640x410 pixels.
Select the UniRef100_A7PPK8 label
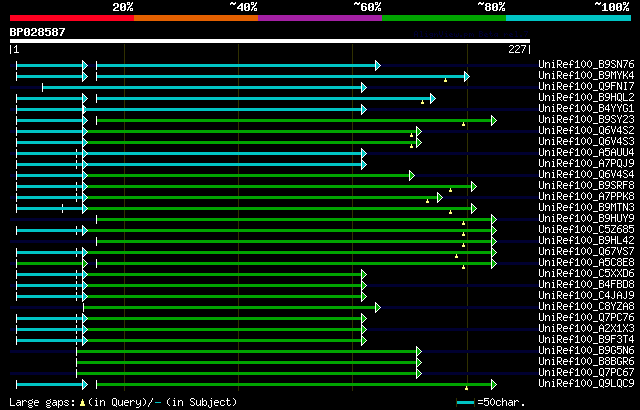point(586,197)
